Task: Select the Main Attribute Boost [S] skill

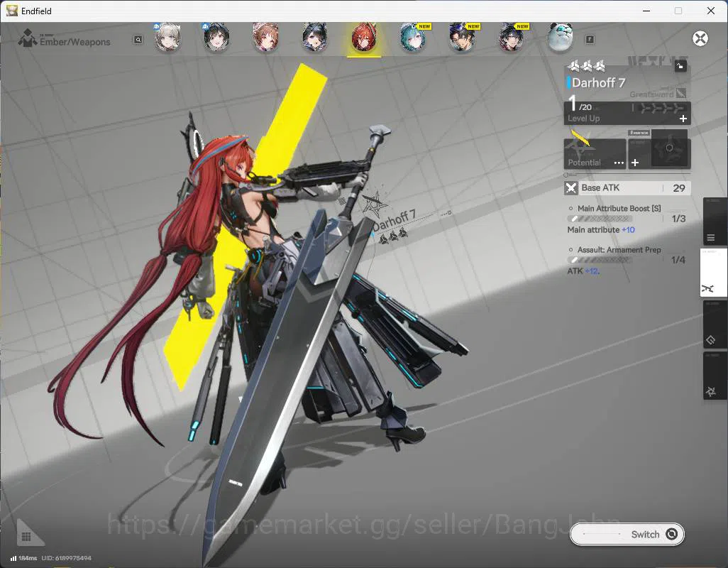Action: click(619, 209)
